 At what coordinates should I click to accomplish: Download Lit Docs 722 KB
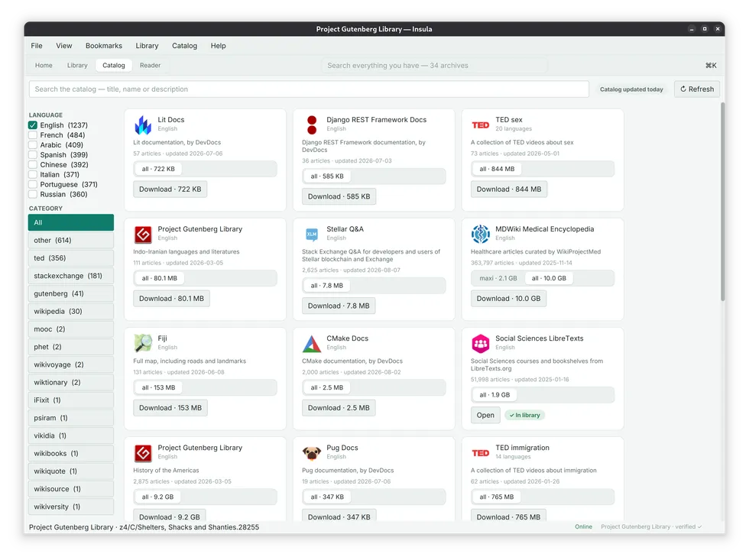(x=170, y=189)
